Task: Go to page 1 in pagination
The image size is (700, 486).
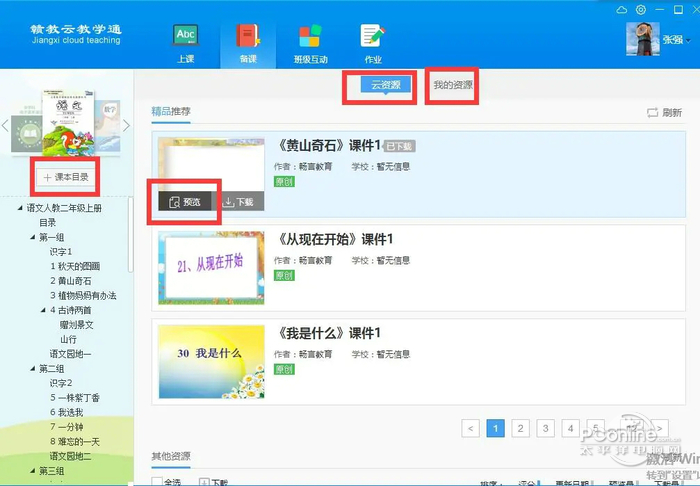Action: pyautogui.click(x=496, y=428)
